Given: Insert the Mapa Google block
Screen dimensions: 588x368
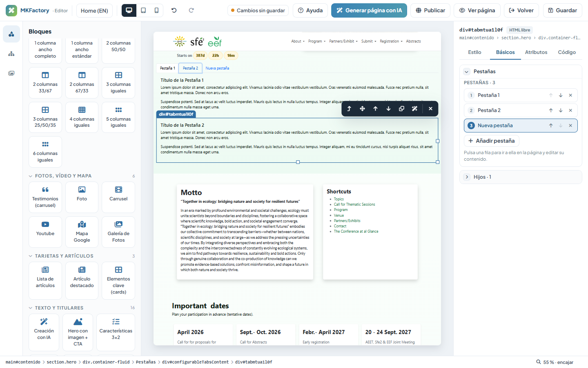Looking at the screenshot, I should click(x=82, y=232).
